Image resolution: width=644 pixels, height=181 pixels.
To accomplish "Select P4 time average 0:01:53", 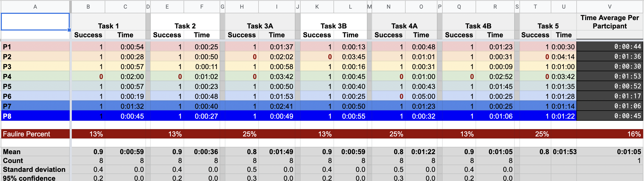I will tap(610, 76).
